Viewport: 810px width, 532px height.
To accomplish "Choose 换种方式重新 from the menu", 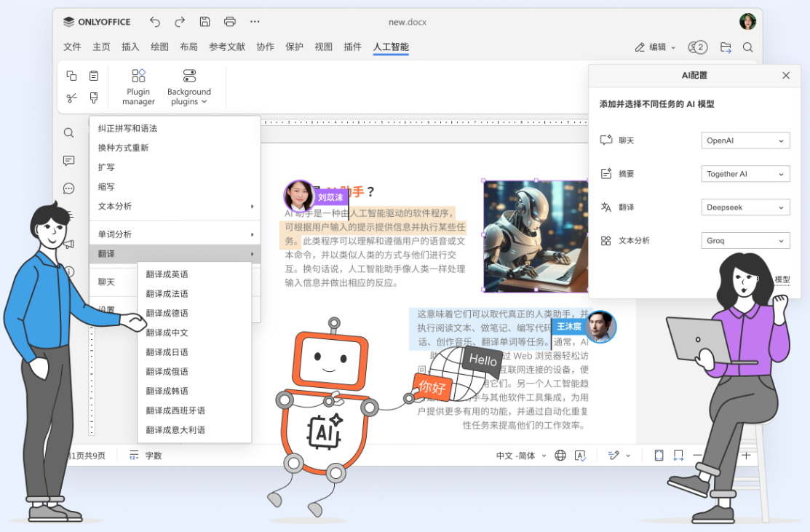I will (175, 148).
